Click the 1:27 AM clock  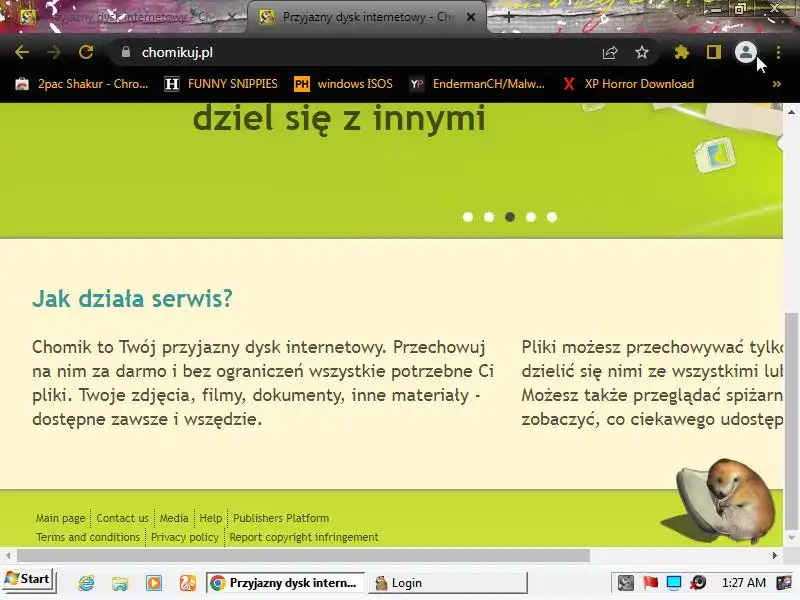743,583
